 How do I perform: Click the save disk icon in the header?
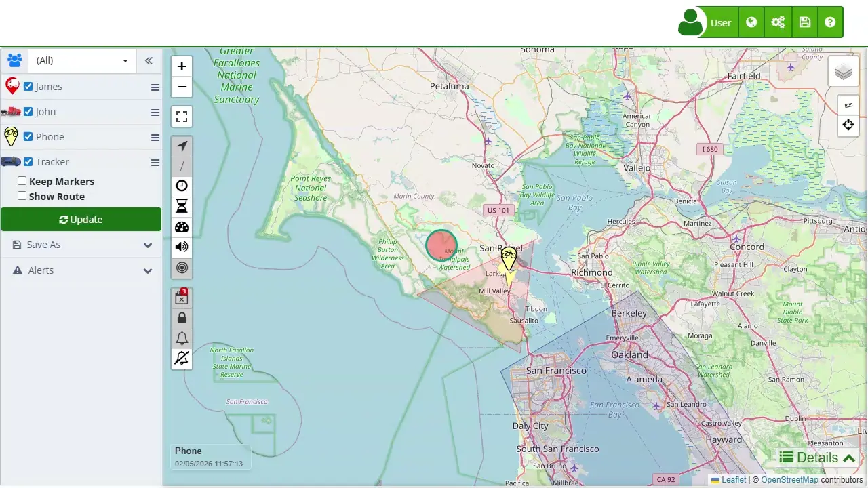(804, 22)
